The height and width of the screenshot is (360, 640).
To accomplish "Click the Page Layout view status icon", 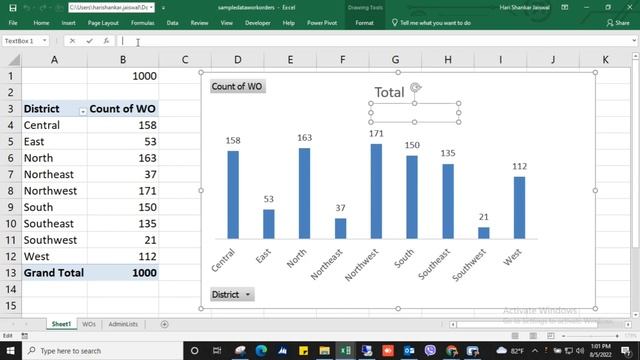I will [x=533, y=336].
